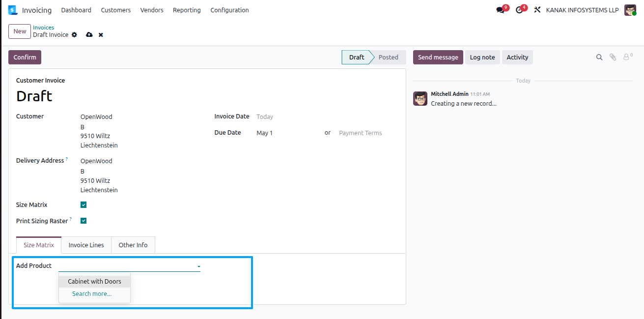Click the Invoicing app name
644x319 pixels.
(37, 10)
